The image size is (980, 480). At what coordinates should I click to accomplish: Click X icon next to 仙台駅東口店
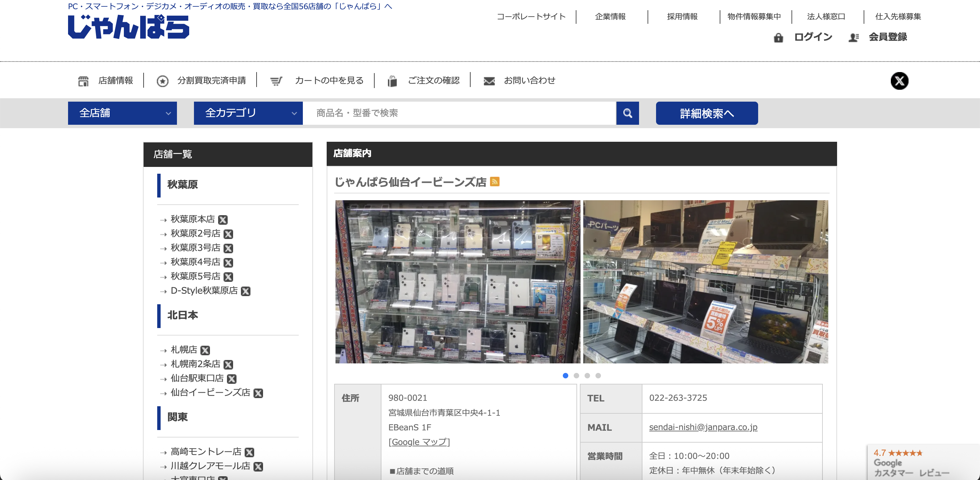click(x=232, y=379)
